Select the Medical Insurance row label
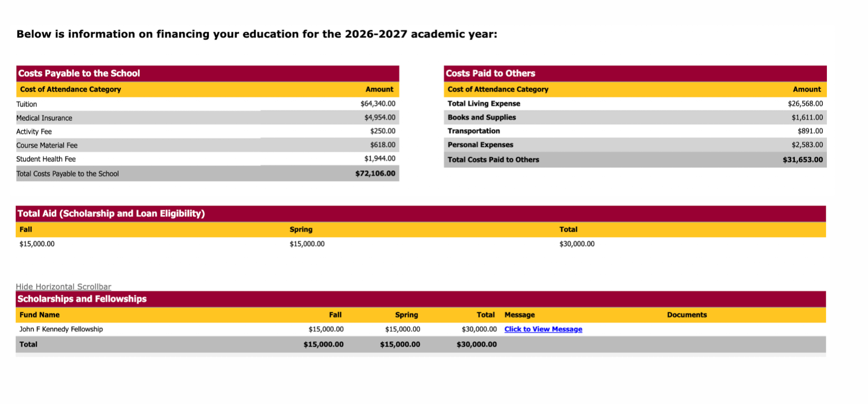The height and width of the screenshot is (404, 868). (44, 118)
